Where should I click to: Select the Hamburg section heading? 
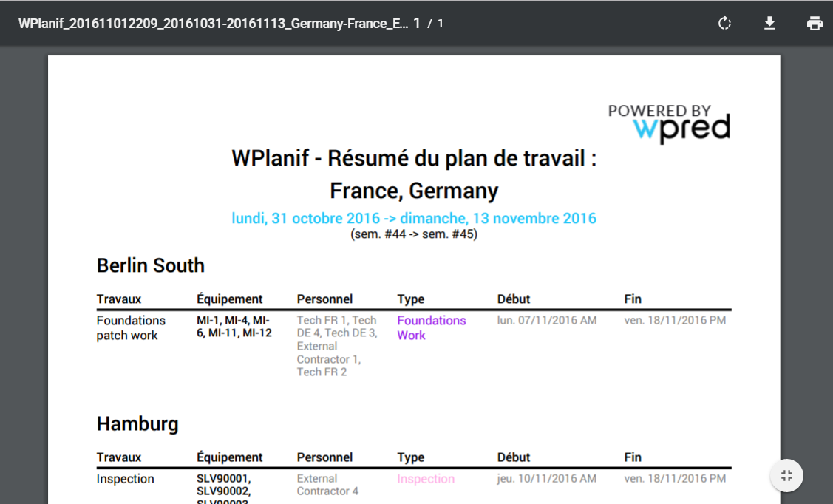click(x=137, y=423)
